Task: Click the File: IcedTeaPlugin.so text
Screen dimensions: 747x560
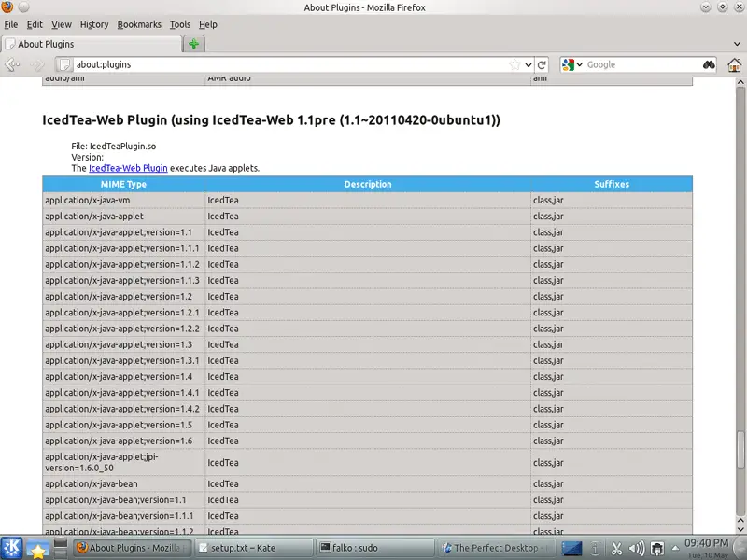Action: [x=114, y=147]
